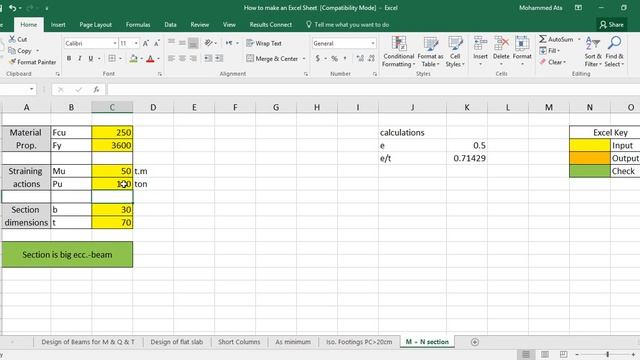
Task: Click the yellow Input color key cell
Action: (x=590, y=145)
